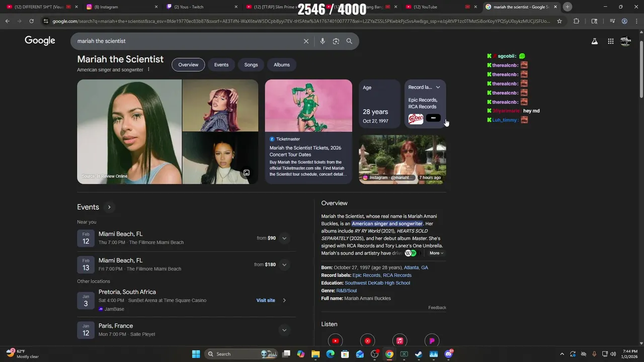
Task: Expand the Paris, France event
Action: click(284, 330)
